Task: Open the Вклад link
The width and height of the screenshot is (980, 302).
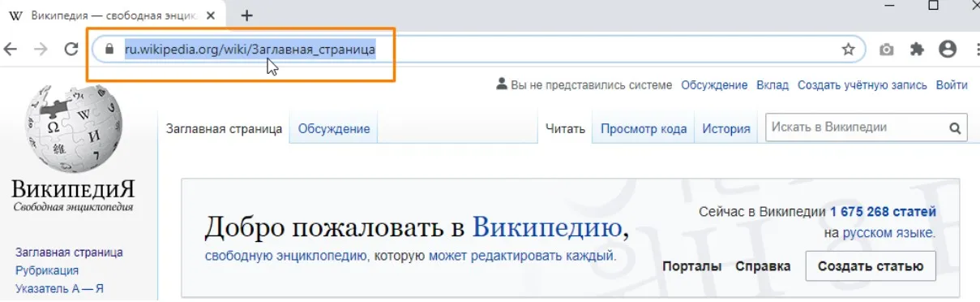Action: (772, 84)
